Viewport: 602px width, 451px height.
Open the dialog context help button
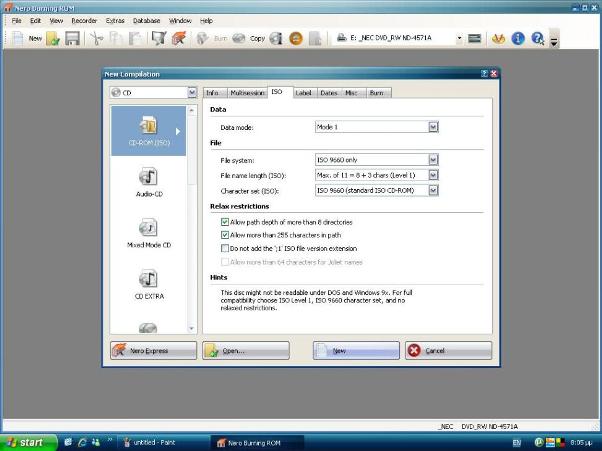click(x=485, y=74)
